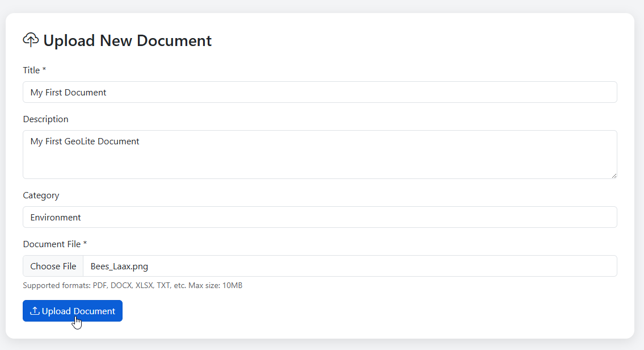This screenshot has width=644, height=350.
Task: Click the selected file name Bees_Laax.png
Action: [119, 266]
